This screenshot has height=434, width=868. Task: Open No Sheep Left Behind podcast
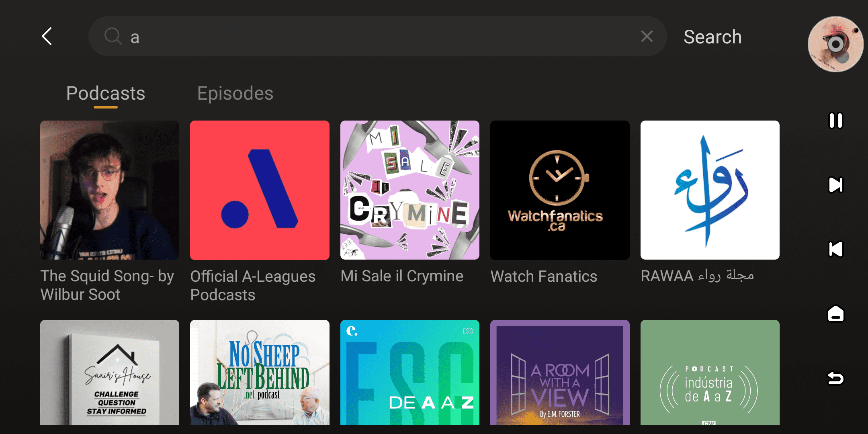tap(260, 373)
